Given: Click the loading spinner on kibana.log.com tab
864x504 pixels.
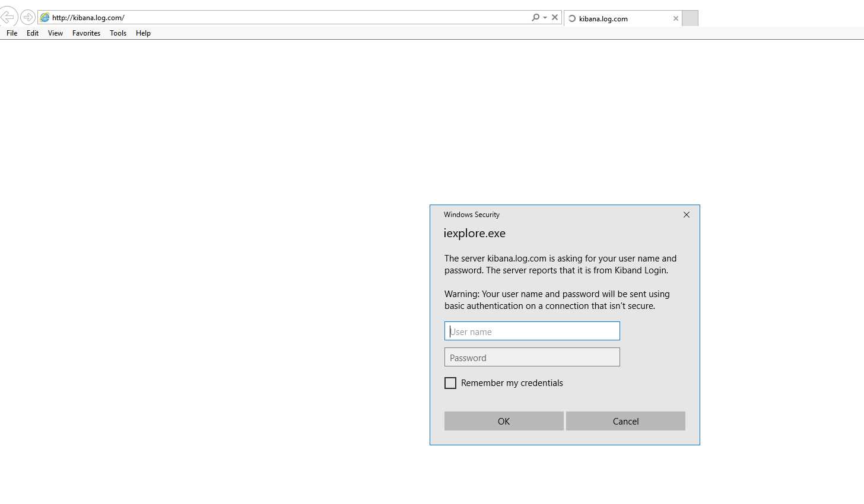Looking at the screenshot, I should pos(572,18).
